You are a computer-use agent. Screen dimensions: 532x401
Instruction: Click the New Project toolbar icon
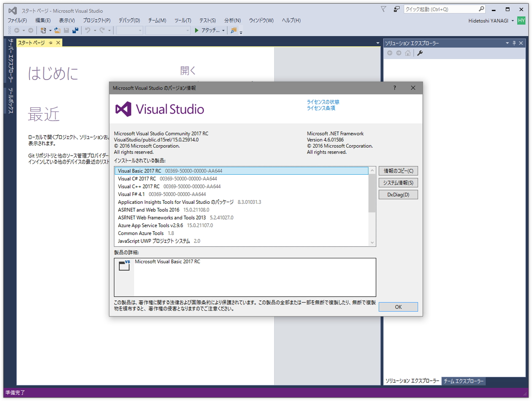click(43, 30)
